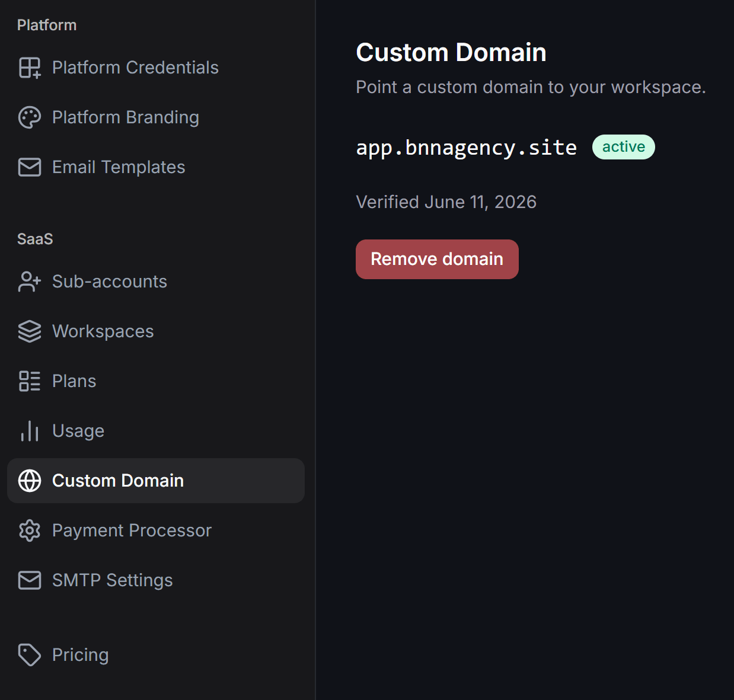Click the app.bnnagency.site domain text

click(467, 148)
